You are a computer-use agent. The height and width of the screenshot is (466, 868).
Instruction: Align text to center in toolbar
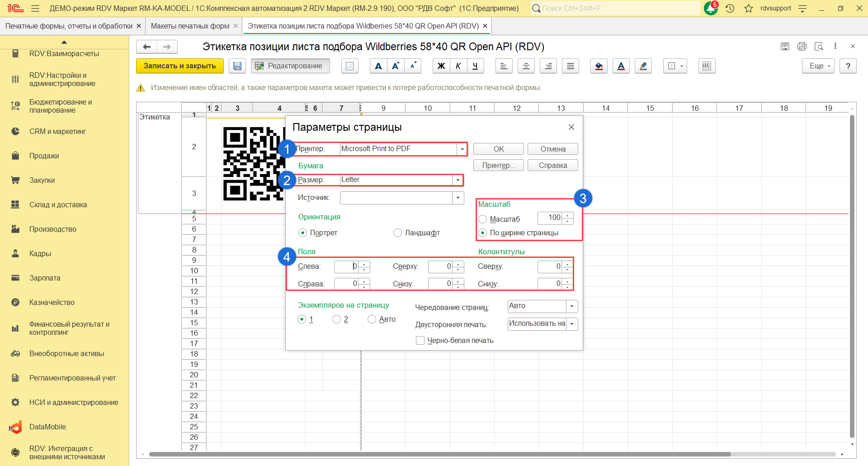pos(526,66)
